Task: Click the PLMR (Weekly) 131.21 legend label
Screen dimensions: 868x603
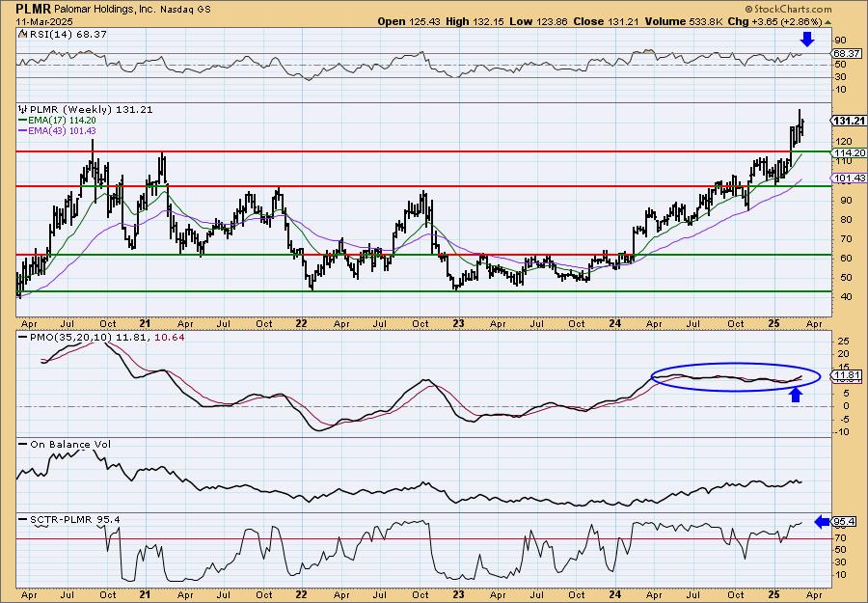Action: point(92,110)
